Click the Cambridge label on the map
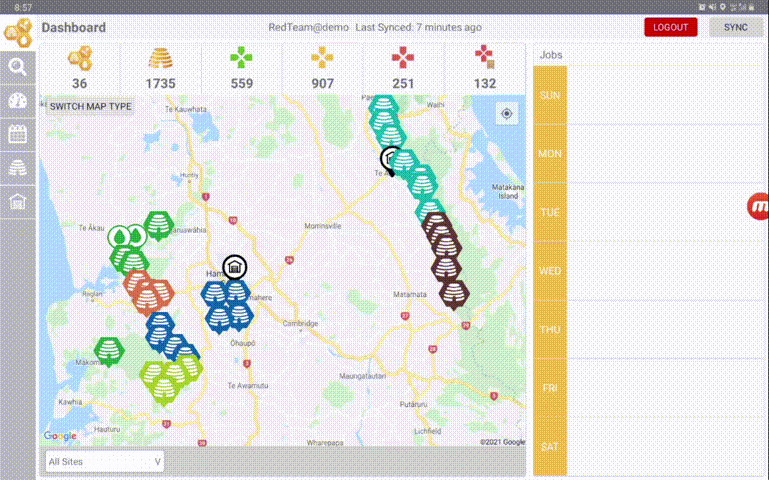769x480 pixels. [x=300, y=323]
